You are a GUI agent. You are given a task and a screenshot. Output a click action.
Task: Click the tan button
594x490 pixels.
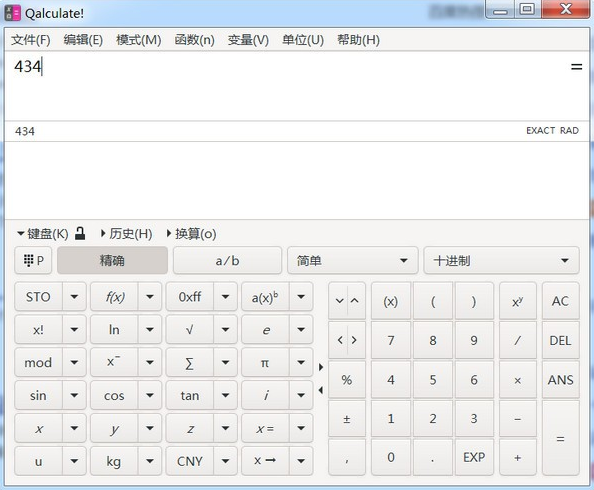coord(190,395)
